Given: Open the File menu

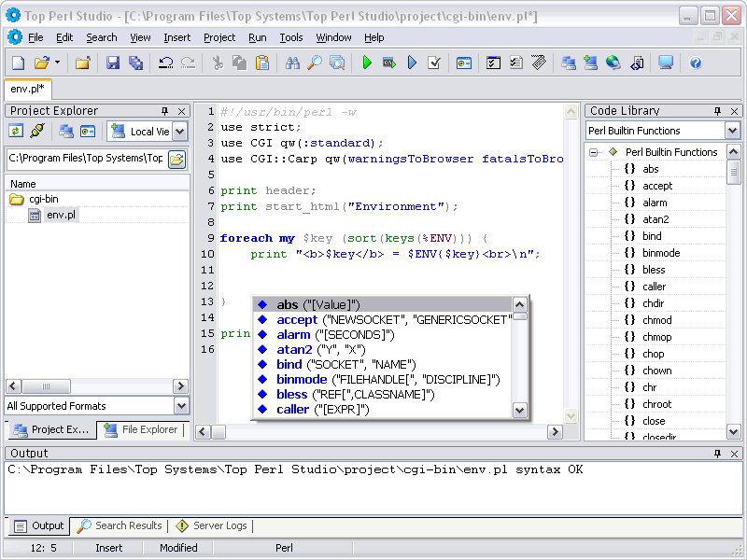Looking at the screenshot, I should pos(35,37).
